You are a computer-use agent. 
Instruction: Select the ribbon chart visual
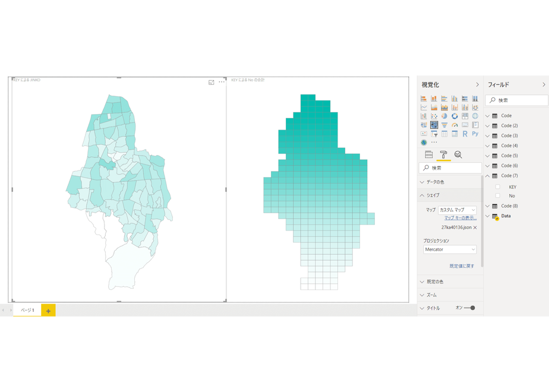point(475,107)
